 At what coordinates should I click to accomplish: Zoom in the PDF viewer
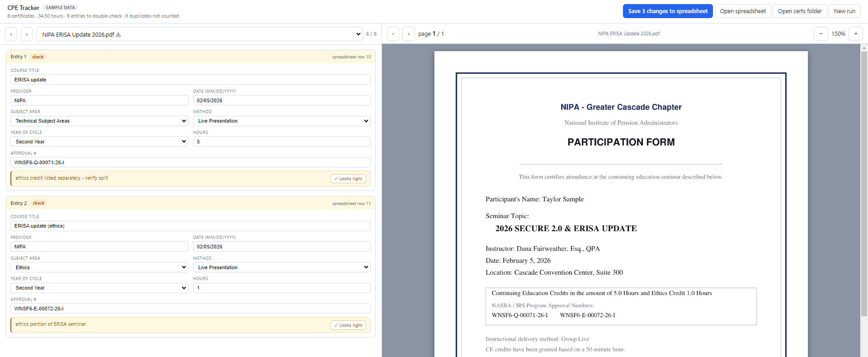click(856, 34)
